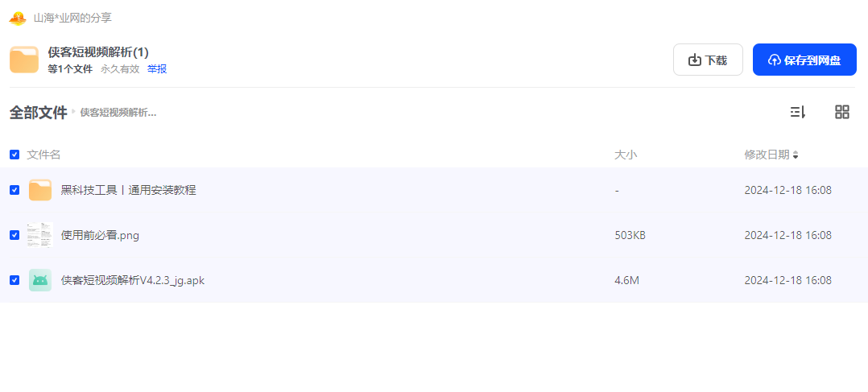Uncheck the 黑科技工具 folder checkbox
This screenshot has width=868, height=392.
[14, 190]
